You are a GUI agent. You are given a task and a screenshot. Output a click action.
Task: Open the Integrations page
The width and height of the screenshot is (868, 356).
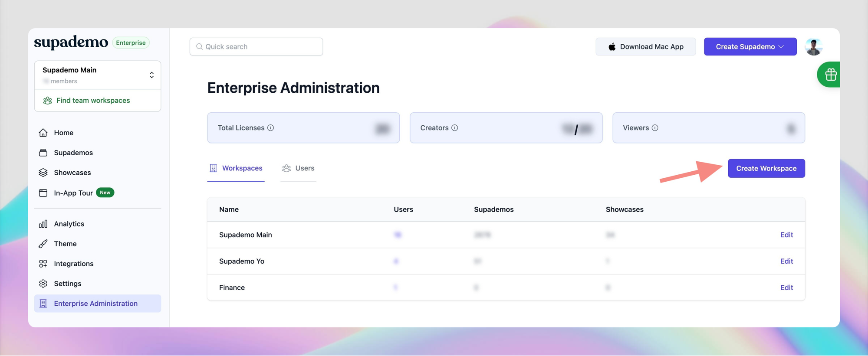pos(74,264)
